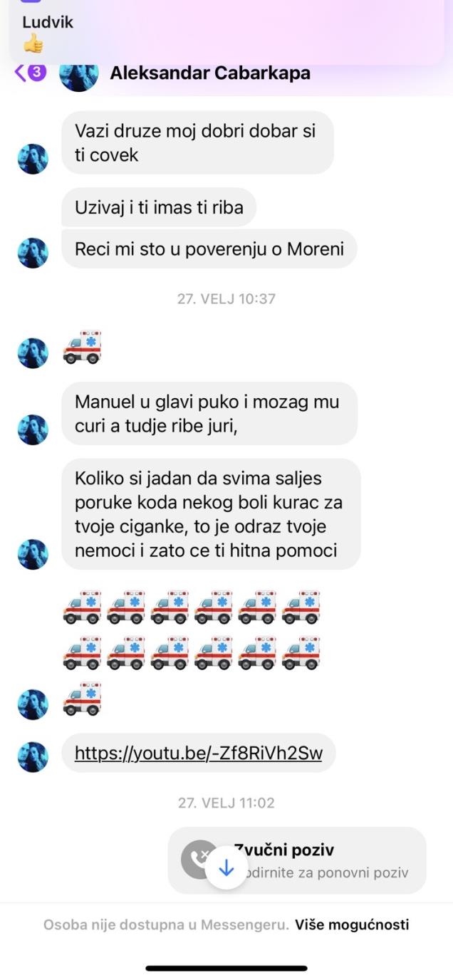Open Više mogućnosti link
453x980 pixels.
pos(353,924)
